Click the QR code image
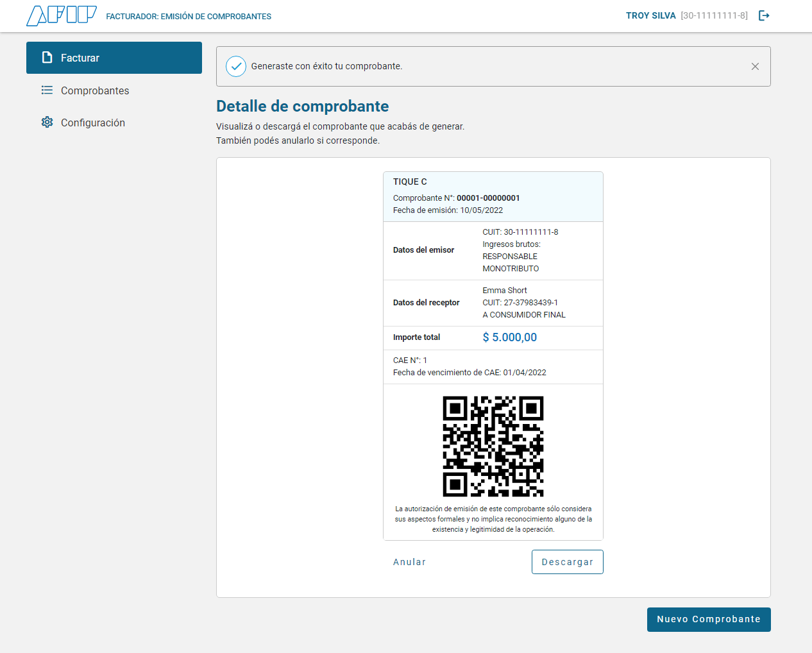The image size is (812, 653). (x=493, y=446)
